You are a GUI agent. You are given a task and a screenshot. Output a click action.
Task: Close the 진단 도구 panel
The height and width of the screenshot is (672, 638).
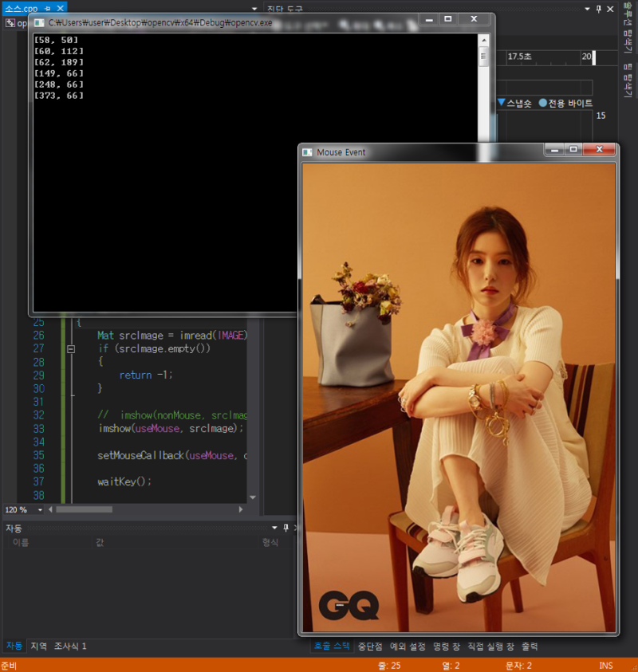pyautogui.click(x=610, y=9)
